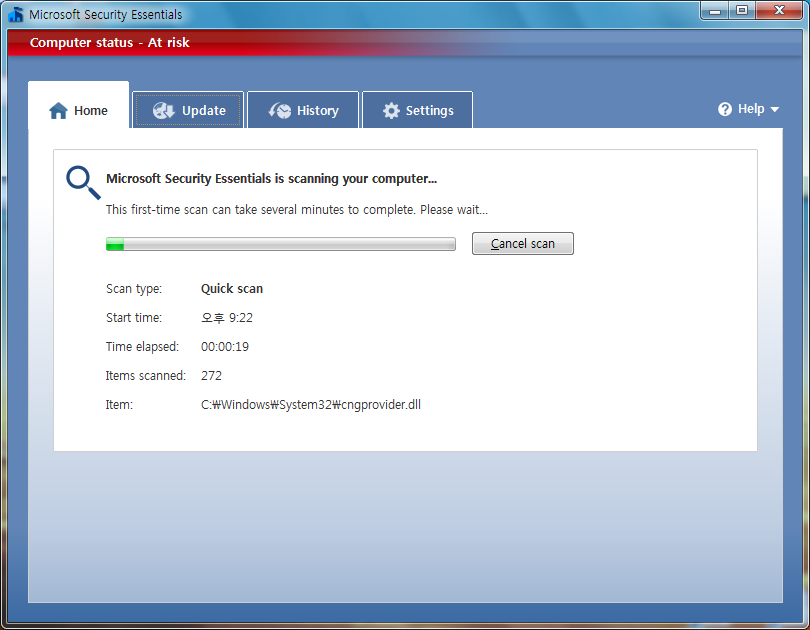
Task: Open the History tab
Action: pyautogui.click(x=303, y=110)
